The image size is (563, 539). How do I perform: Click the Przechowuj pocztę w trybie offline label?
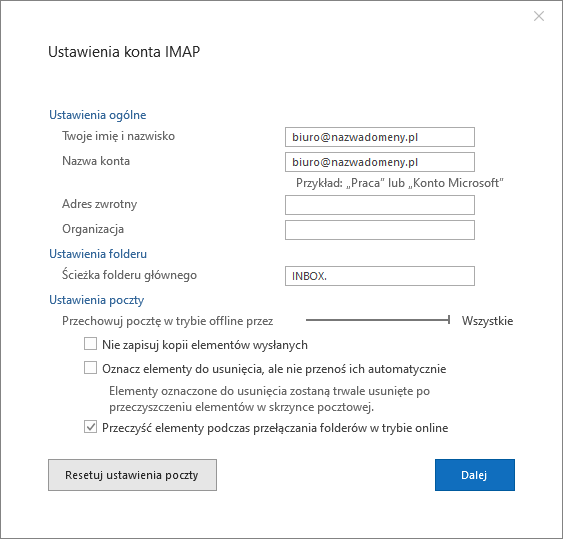coord(168,321)
